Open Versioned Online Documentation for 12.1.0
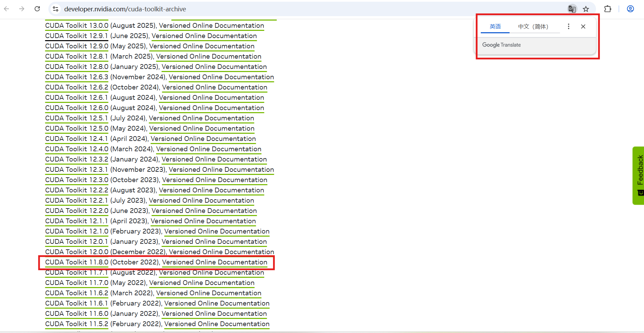The height and width of the screenshot is (333, 644). pos(217,231)
